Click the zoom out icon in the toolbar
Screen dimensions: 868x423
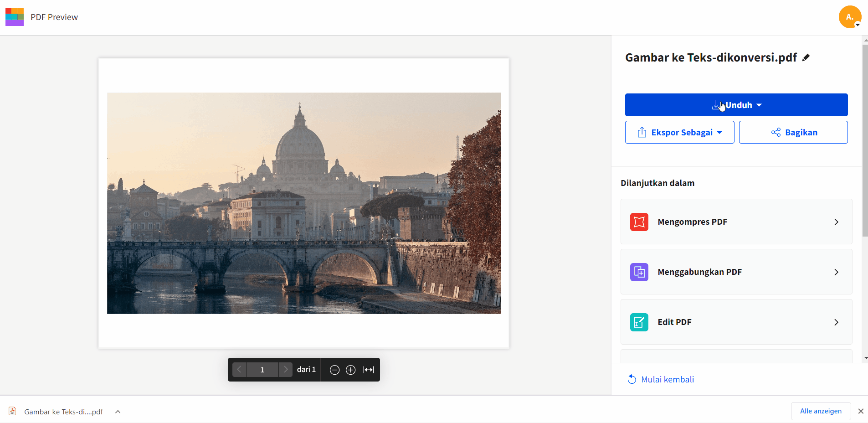335,370
